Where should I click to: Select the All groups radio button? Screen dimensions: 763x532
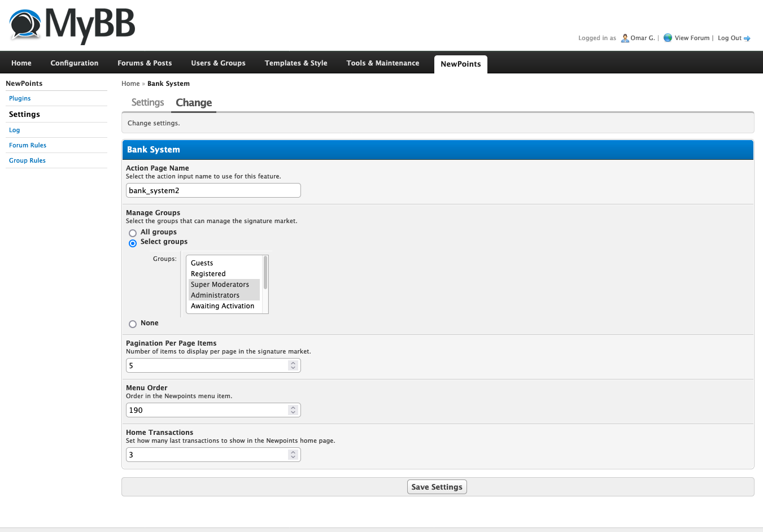point(133,233)
